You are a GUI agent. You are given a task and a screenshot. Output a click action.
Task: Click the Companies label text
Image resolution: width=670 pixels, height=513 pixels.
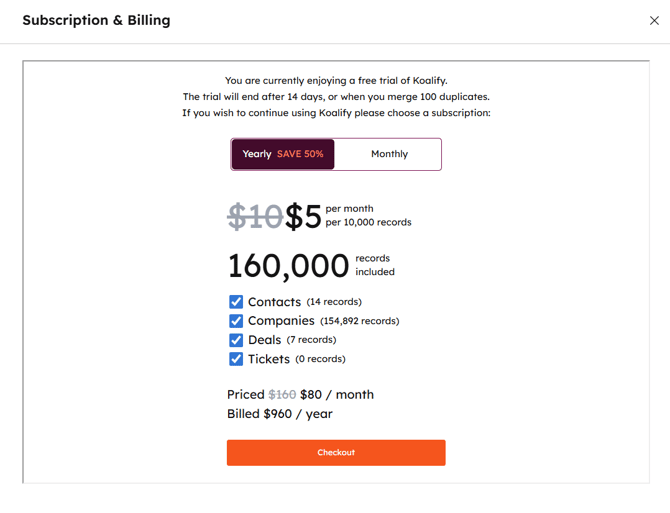(281, 321)
